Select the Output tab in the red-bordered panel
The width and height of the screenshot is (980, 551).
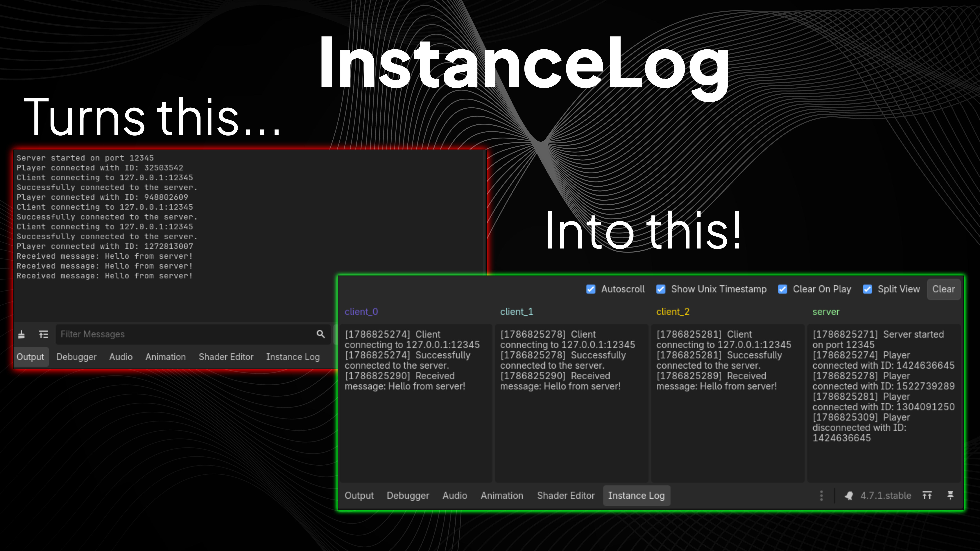30,357
